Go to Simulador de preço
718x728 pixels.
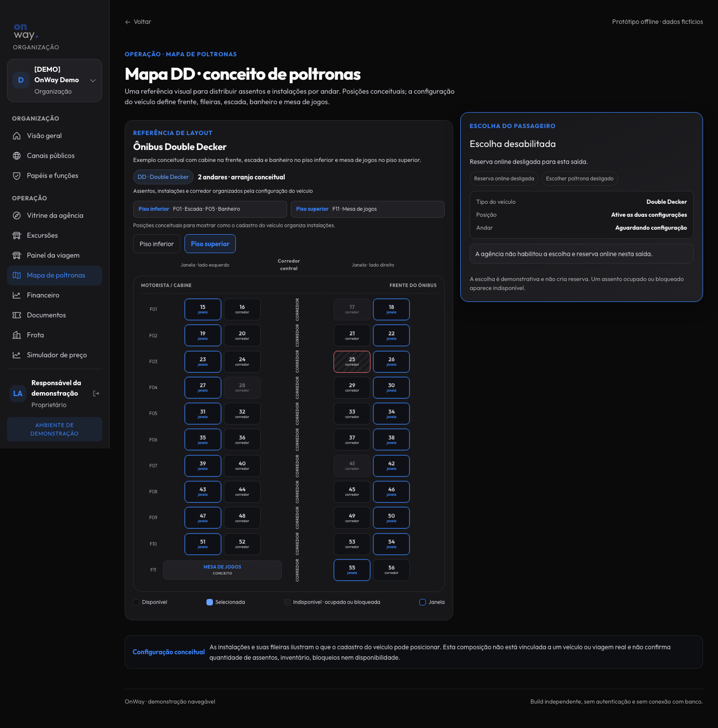[x=54, y=355]
